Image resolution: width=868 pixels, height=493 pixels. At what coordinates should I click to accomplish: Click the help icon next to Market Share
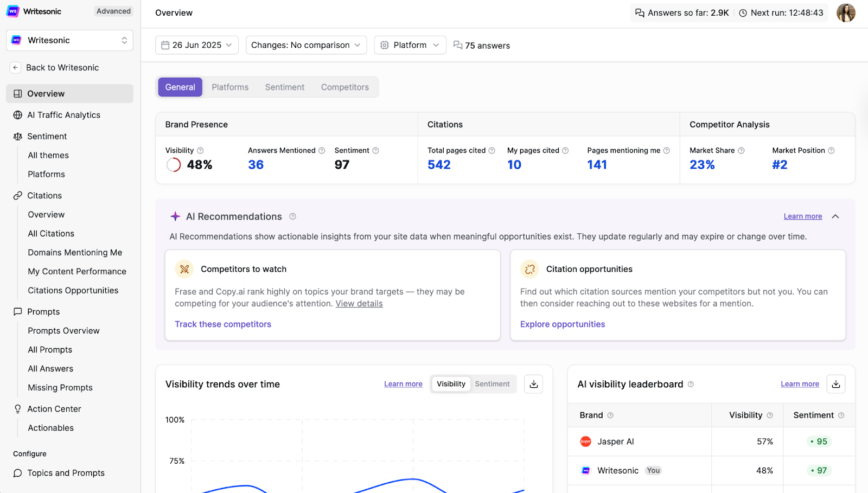point(741,151)
